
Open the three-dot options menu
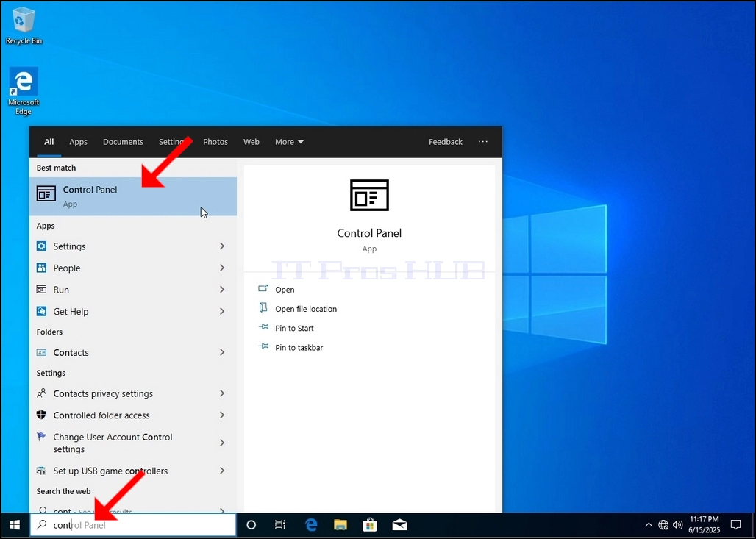(x=482, y=142)
